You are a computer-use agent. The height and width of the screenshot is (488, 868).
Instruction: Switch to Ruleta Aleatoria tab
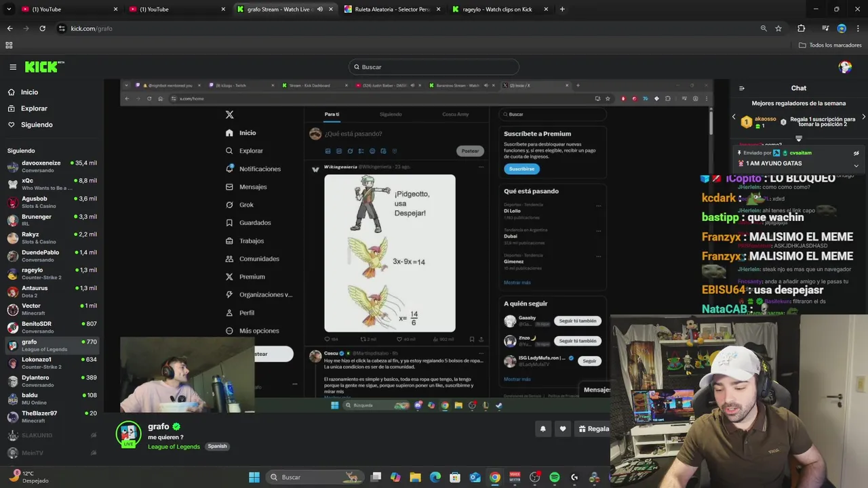392,9
